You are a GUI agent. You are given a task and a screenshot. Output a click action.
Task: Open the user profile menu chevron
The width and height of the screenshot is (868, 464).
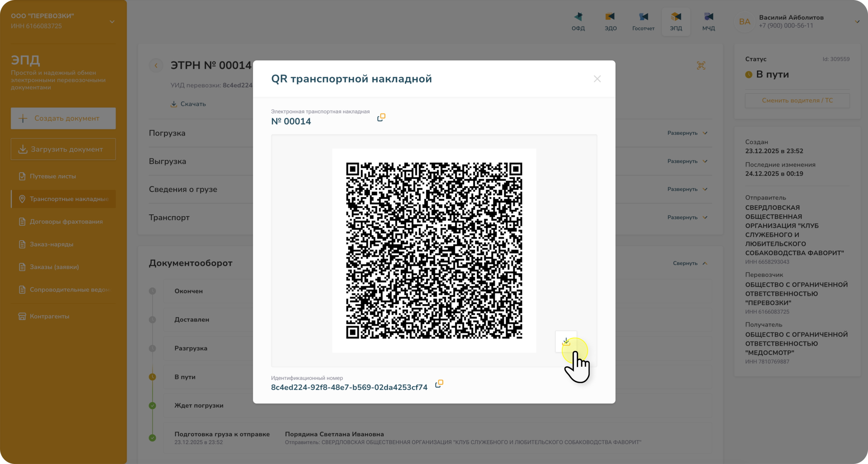coord(857,22)
